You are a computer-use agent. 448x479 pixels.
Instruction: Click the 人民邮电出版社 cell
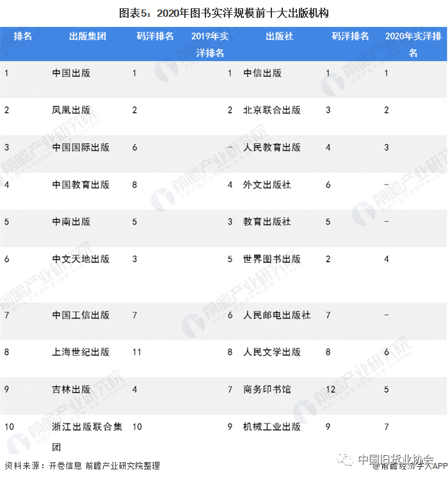276,315
